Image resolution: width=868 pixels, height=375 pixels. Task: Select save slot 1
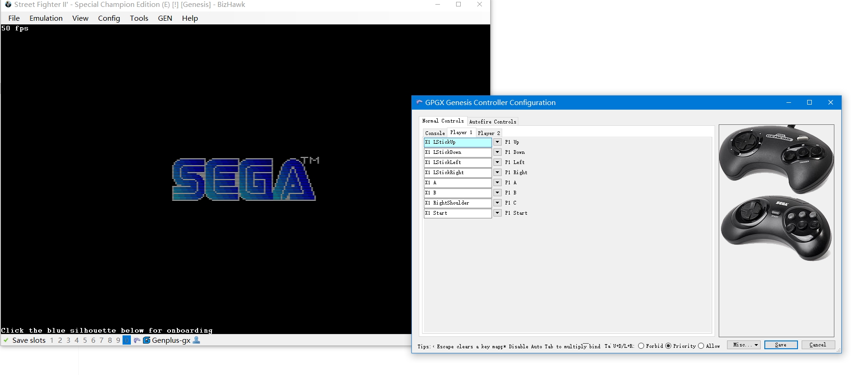[x=52, y=340]
